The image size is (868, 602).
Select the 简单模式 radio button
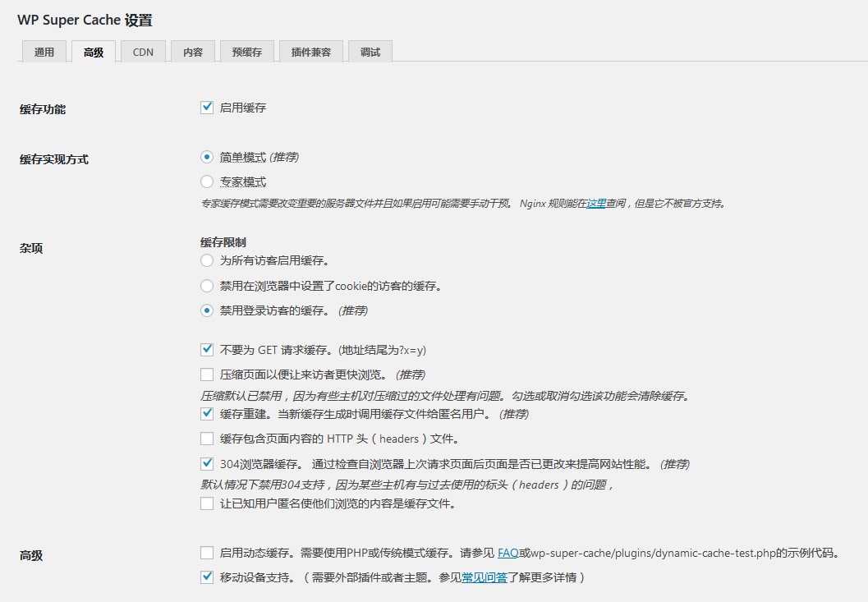207,158
